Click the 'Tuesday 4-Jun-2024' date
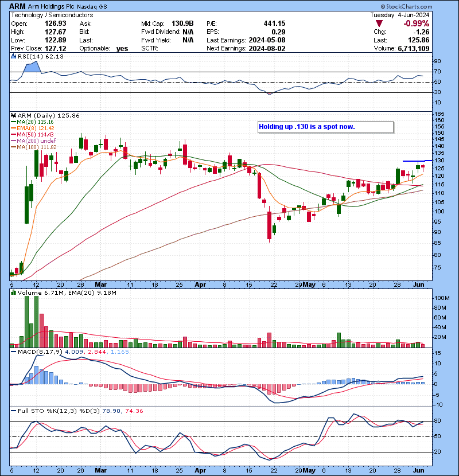Viewport: 459px width, 476px height. pyautogui.click(x=400, y=15)
